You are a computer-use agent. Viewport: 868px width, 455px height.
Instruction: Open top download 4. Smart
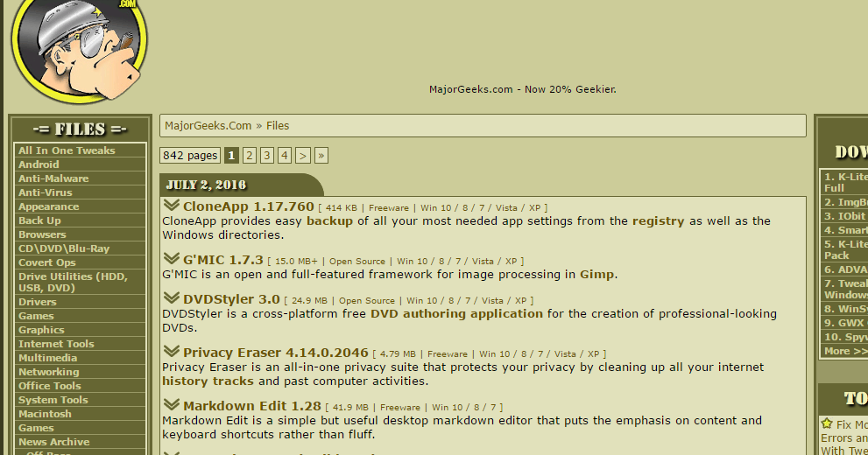click(x=844, y=230)
